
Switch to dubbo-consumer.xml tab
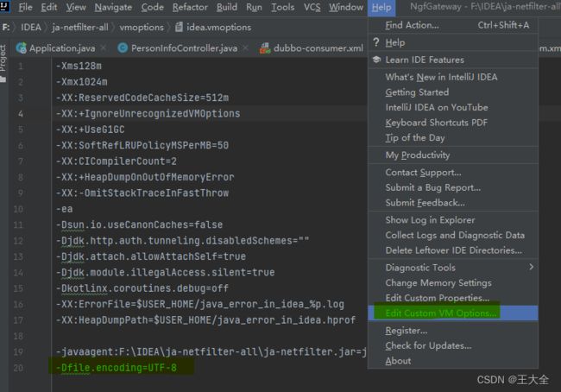pyautogui.click(x=318, y=48)
